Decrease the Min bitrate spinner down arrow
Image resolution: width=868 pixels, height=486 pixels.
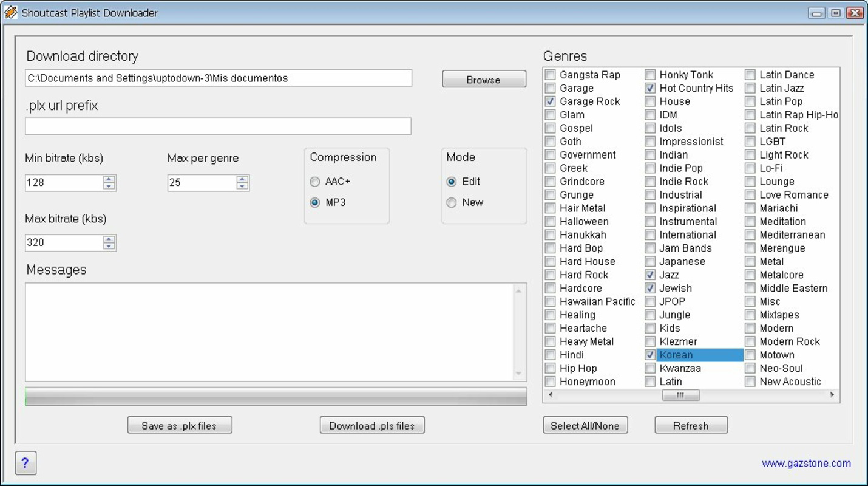tap(109, 186)
